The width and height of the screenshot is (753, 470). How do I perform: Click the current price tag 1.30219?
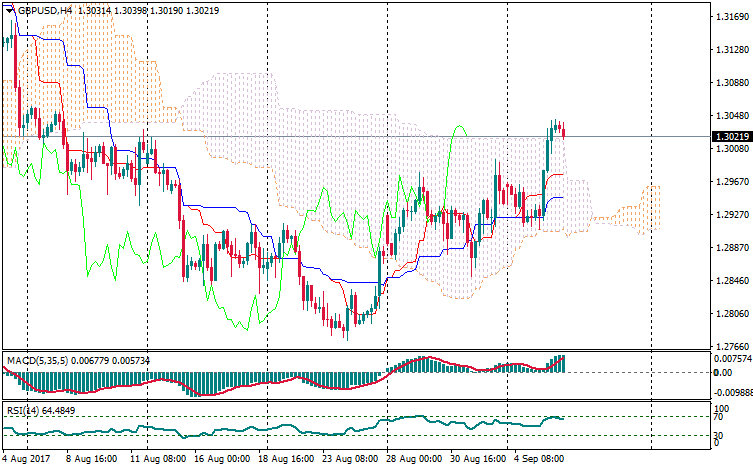(727, 136)
